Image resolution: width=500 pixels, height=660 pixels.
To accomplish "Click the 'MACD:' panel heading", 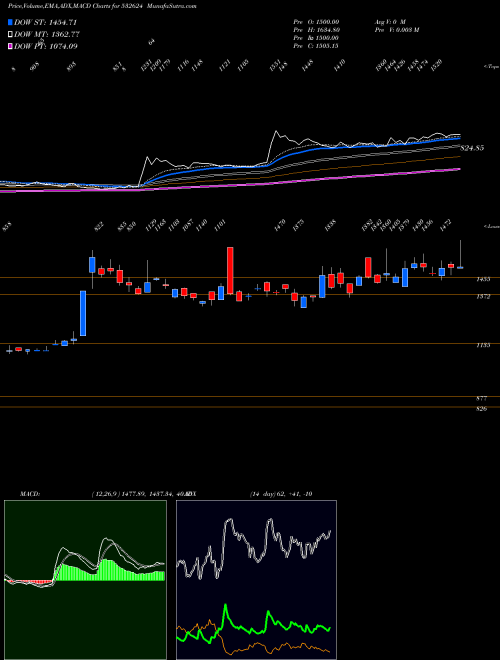I will (29, 494).
